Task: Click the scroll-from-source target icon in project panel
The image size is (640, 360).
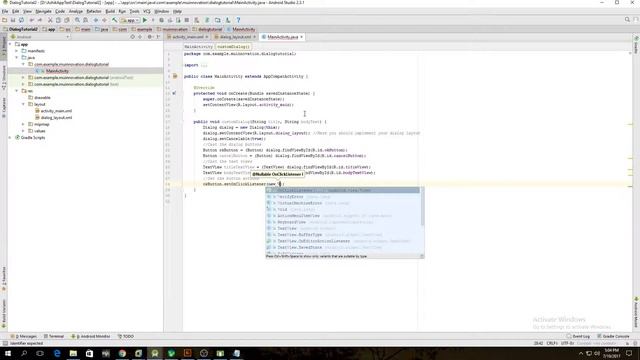Action: 132,37
